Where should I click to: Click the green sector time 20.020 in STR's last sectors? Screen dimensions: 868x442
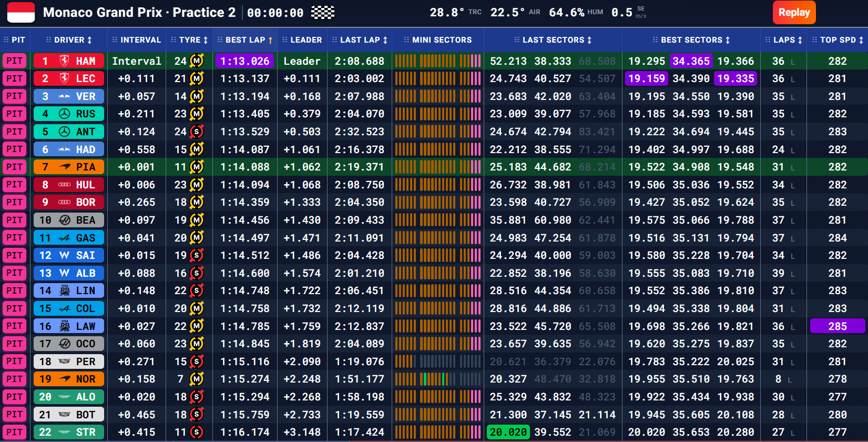[508, 432]
